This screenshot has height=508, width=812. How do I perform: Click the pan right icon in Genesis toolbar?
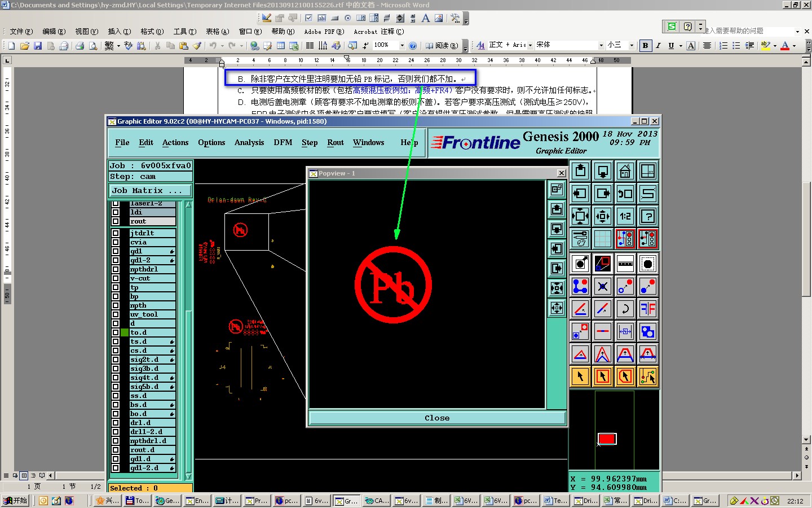[x=603, y=194]
